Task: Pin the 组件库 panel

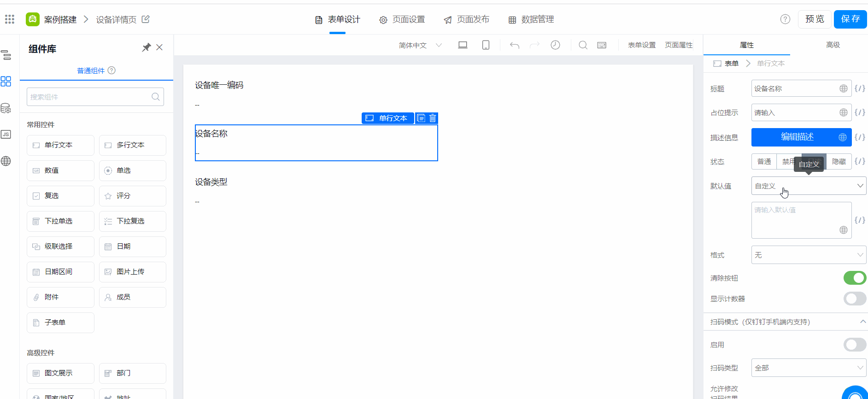Action: (146, 47)
